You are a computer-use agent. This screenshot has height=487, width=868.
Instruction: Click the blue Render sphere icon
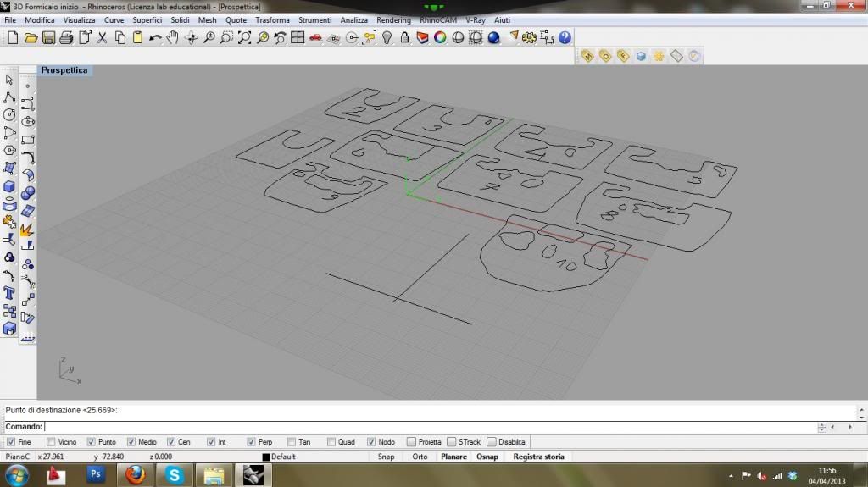tap(494, 37)
